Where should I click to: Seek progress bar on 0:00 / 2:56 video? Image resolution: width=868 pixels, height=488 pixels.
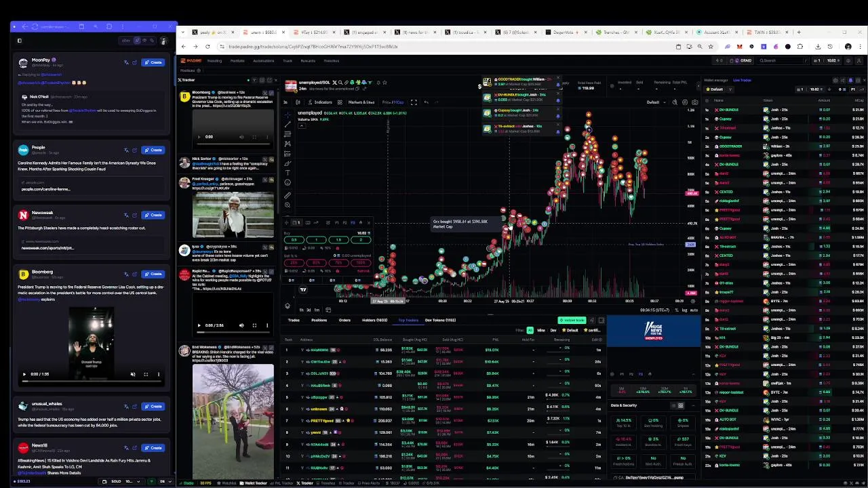click(x=233, y=332)
